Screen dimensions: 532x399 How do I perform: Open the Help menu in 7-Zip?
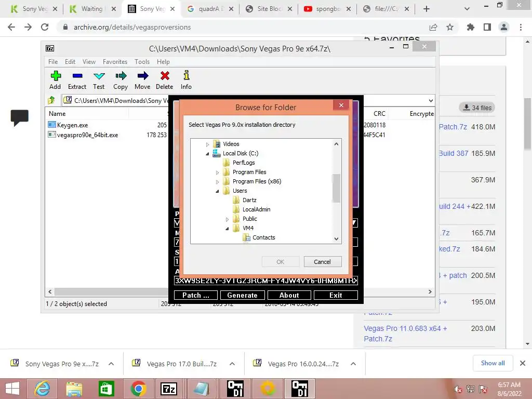[163, 62]
